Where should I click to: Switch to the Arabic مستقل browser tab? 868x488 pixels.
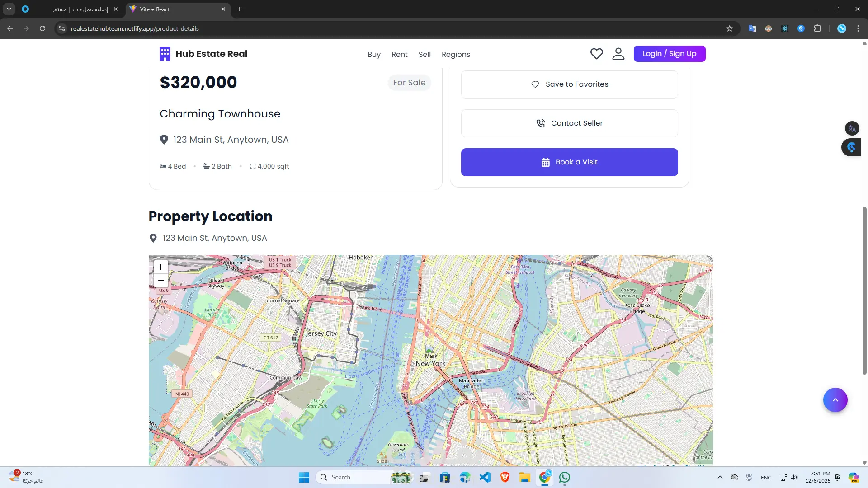tap(79, 9)
